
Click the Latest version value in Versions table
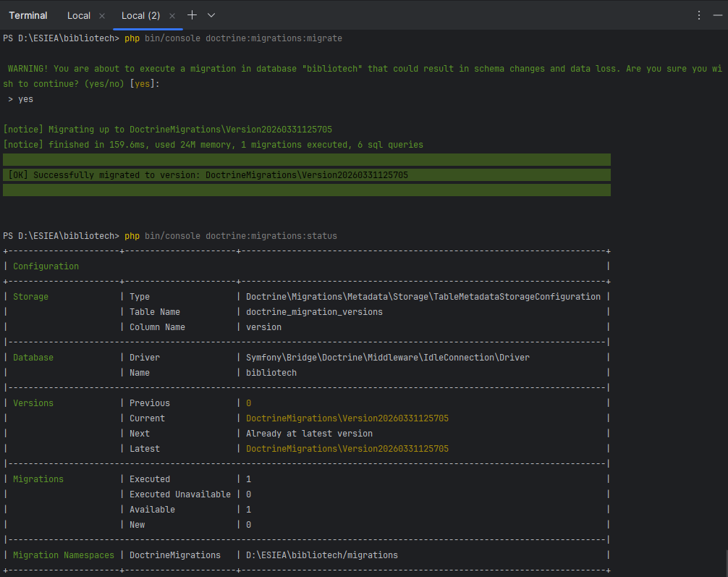coord(347,449)
